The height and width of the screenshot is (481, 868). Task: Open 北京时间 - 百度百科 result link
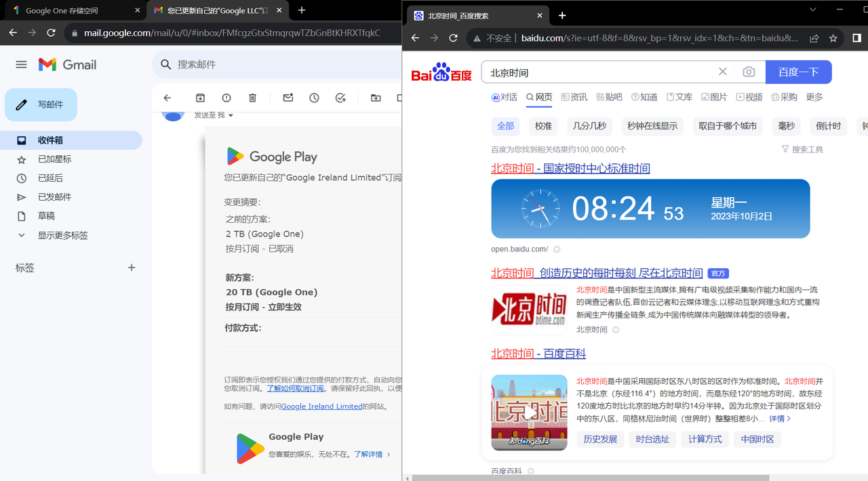(x=538, y=354)
